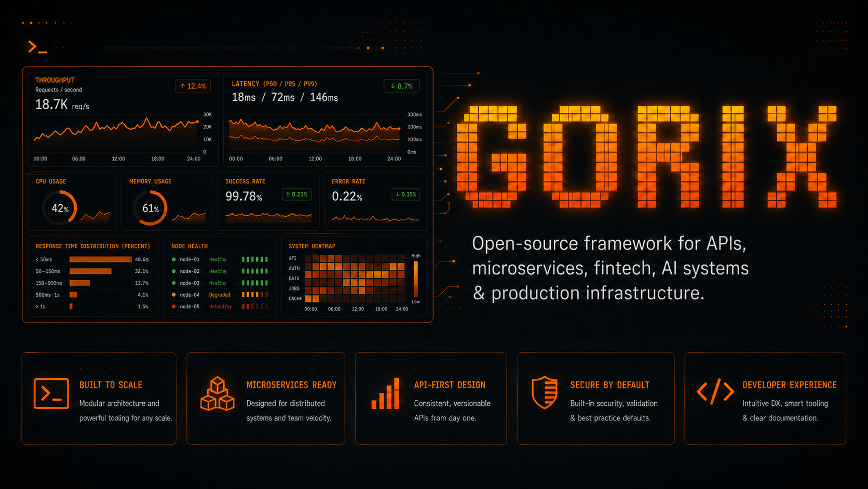This screenshot has width=868, height=489.
Task: Click the latency 8.7% decrease badge
Action: click(401, 86)
